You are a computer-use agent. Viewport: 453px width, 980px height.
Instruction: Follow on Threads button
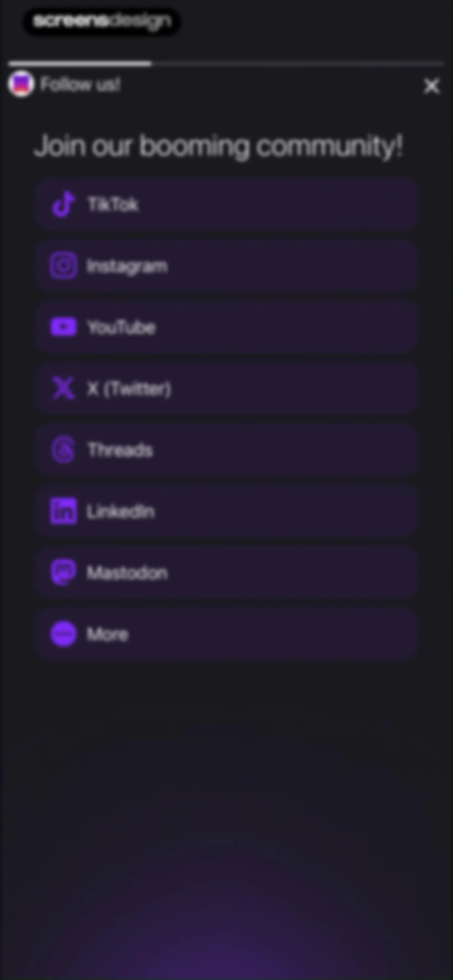coord(227,450)
